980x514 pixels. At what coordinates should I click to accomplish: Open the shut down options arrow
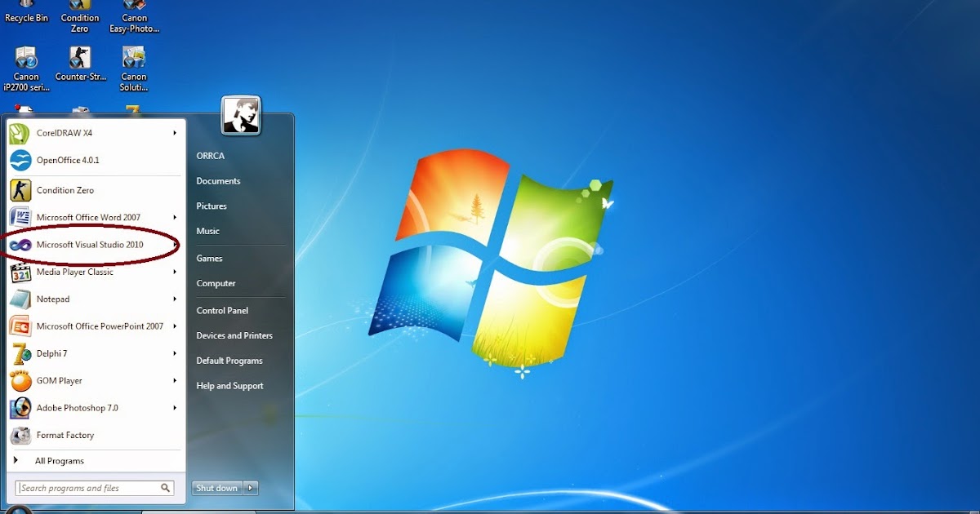tap(252, 488)
